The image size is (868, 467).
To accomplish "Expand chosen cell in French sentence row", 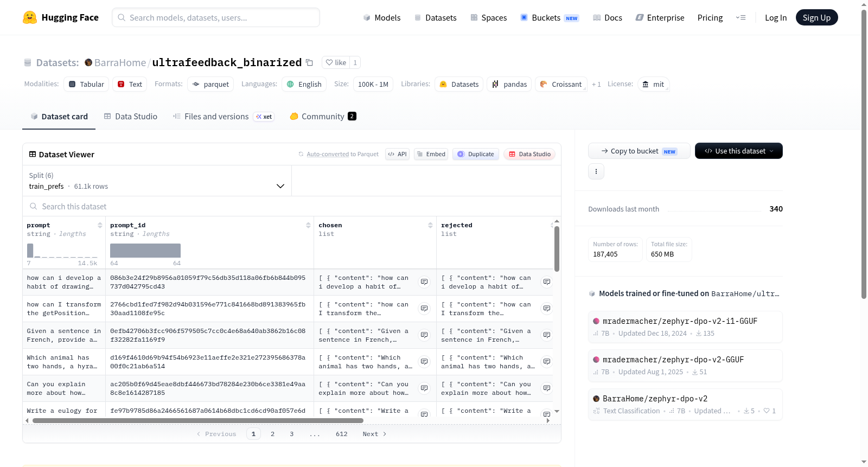I will tap(424, 335).
